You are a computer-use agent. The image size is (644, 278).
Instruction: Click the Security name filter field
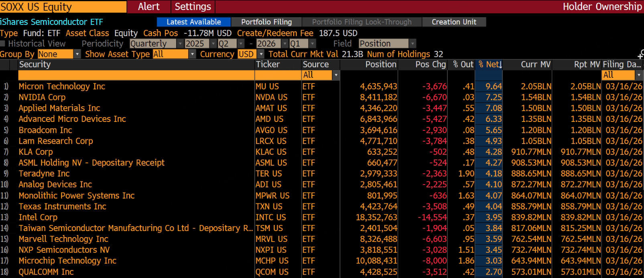136,75
